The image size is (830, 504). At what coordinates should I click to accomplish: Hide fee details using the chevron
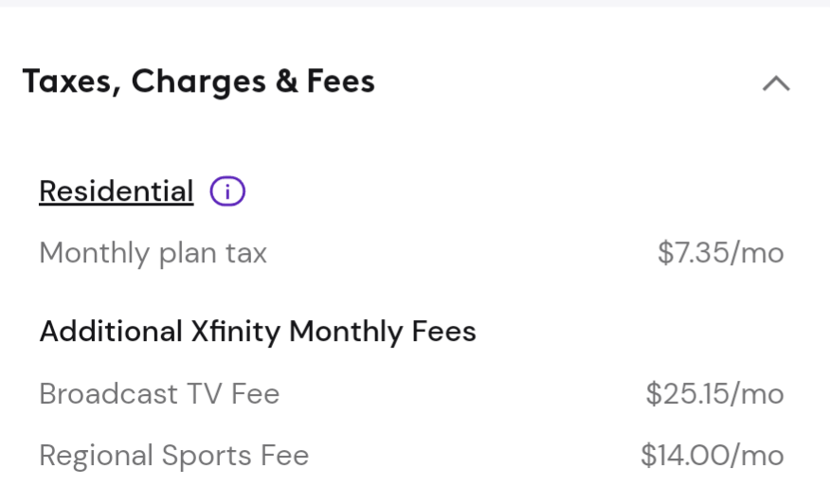776,83
